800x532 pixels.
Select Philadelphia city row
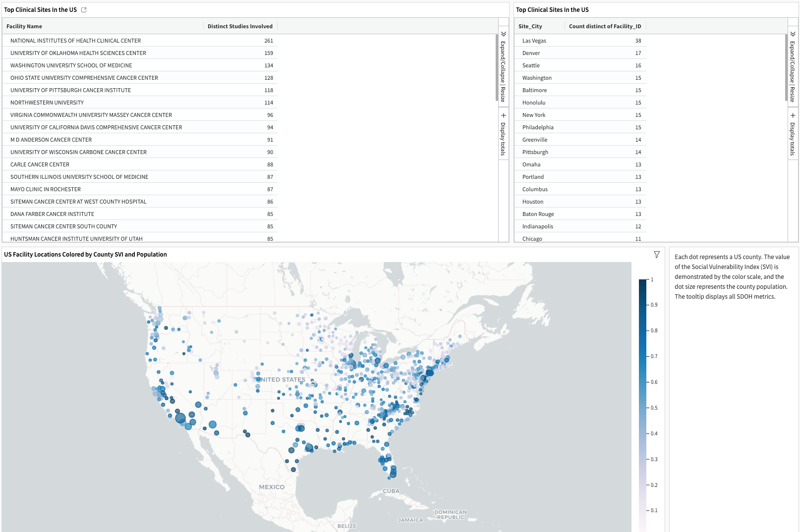point(580,127)
